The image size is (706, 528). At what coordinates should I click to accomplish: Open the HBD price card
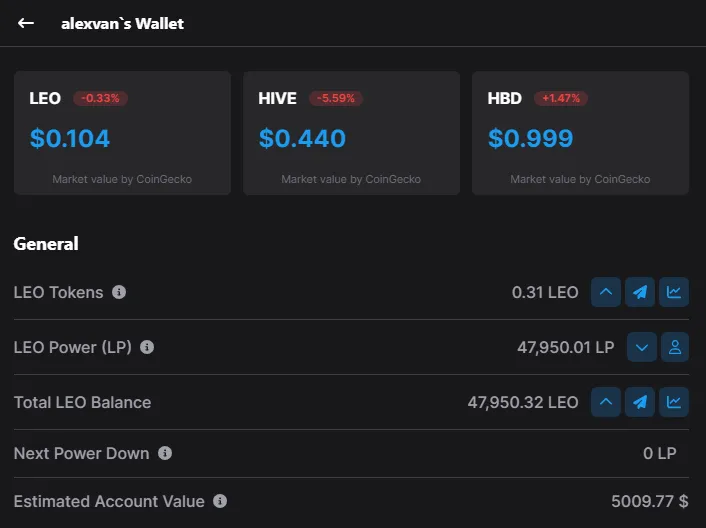580,133
